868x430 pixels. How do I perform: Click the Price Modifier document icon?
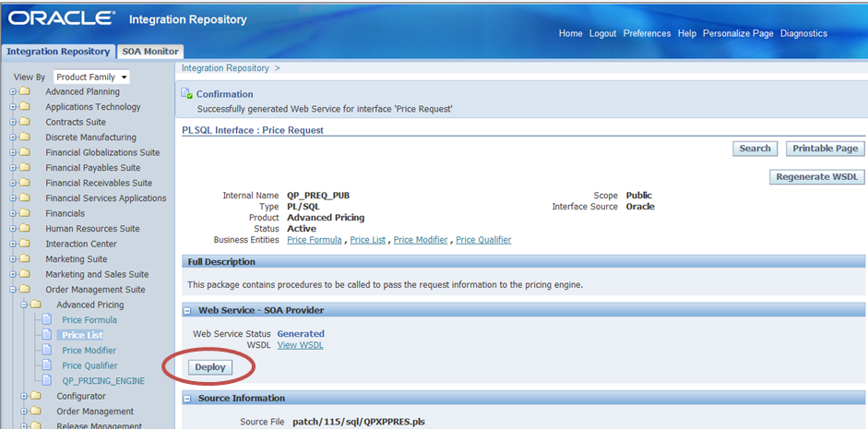coord(45,351)
